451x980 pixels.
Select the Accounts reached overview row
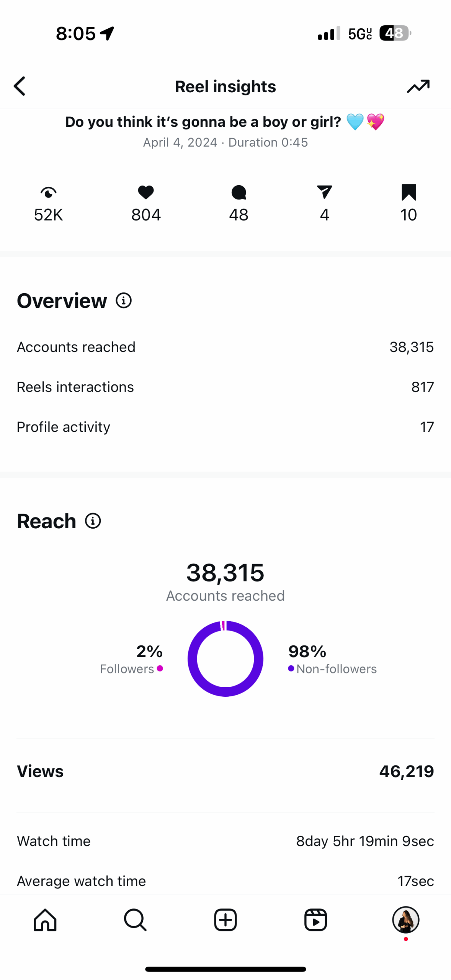(x=225, y=347)
